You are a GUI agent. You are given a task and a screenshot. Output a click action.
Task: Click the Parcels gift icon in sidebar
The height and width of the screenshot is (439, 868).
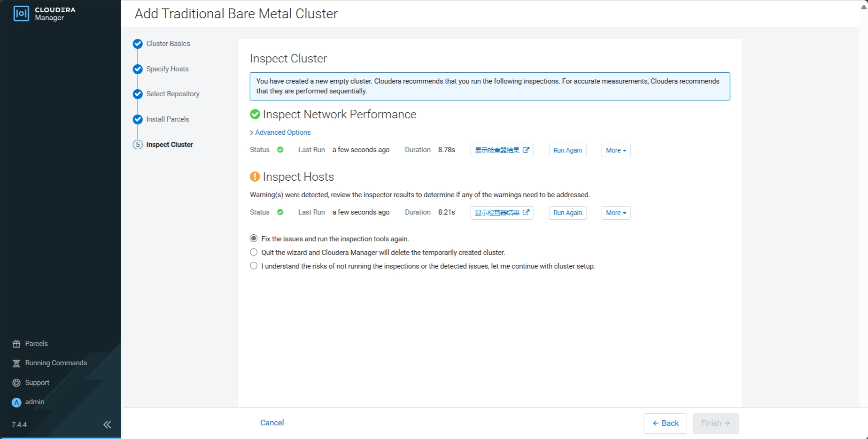(x=16, y=344)
